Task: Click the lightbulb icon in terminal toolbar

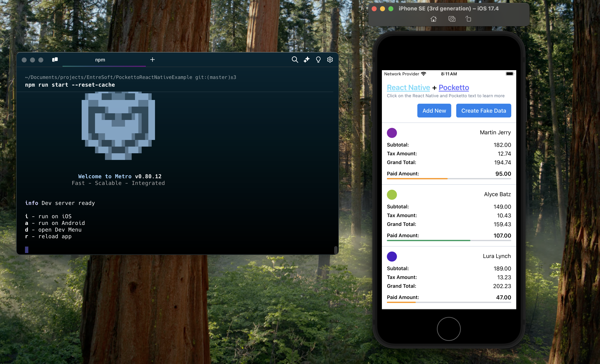Action: point(318,60)
